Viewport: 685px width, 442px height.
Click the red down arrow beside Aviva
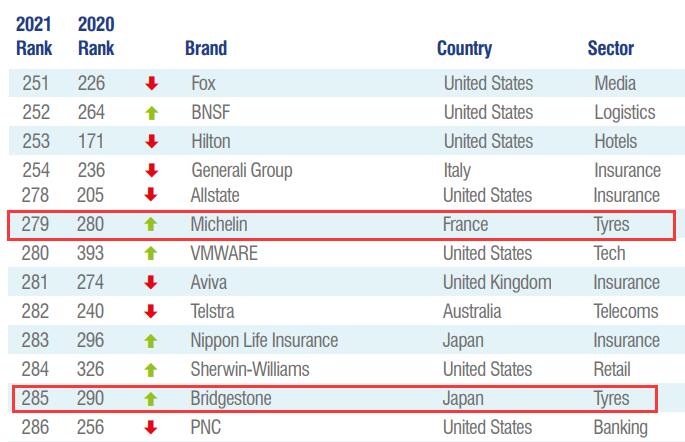coord(151,282)
